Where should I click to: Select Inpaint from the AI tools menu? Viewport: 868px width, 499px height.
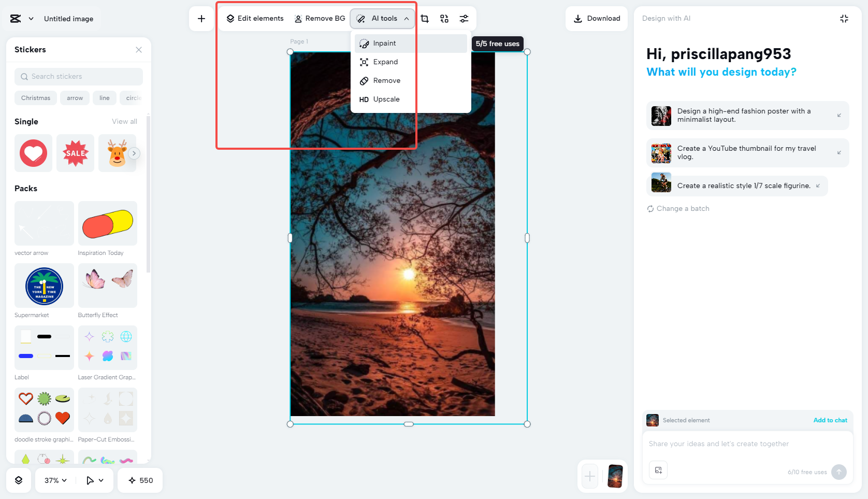coord(384,43)
